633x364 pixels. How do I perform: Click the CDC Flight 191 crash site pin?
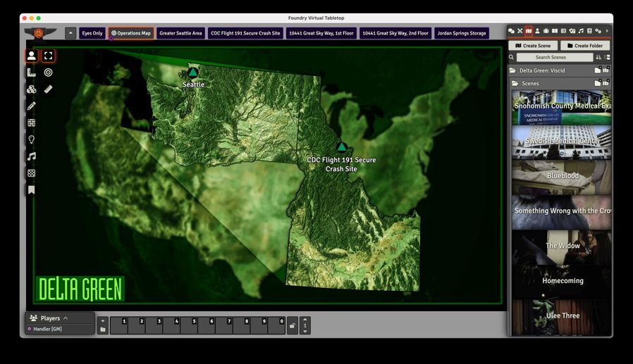342,146
